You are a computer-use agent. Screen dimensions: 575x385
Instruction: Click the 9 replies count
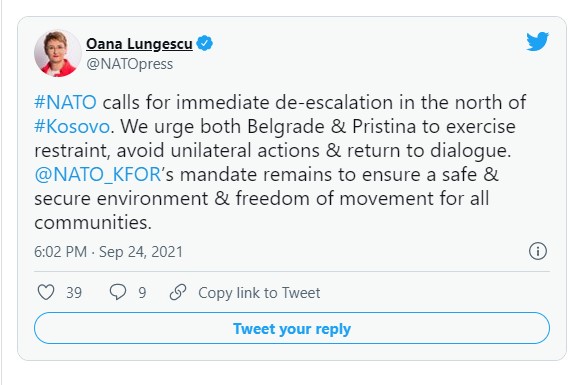(142, 293)
